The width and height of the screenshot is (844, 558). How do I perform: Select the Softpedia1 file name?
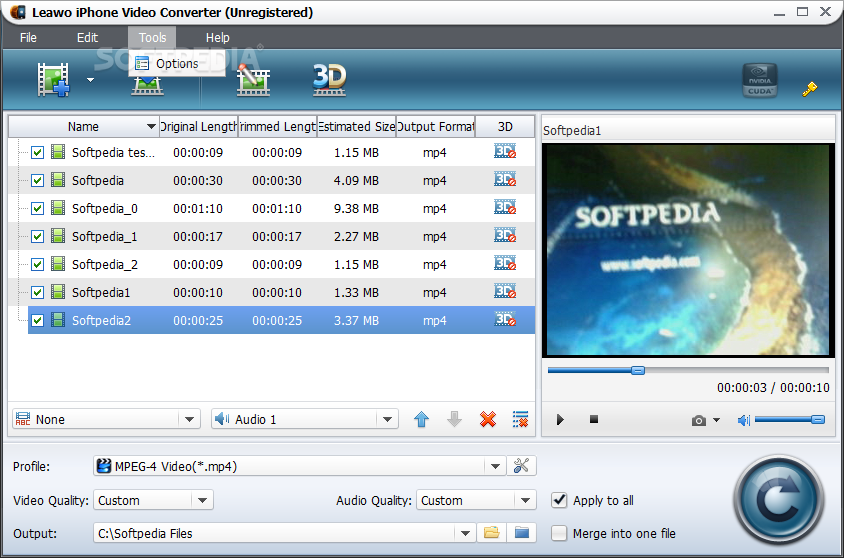tap(101, 292)
